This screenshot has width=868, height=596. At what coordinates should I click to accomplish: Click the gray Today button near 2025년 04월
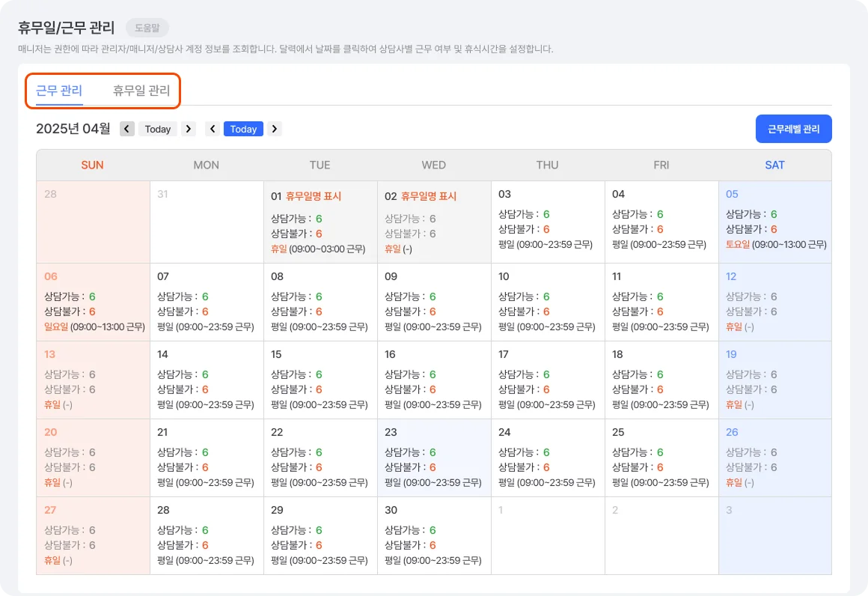[x=157, y=129]
